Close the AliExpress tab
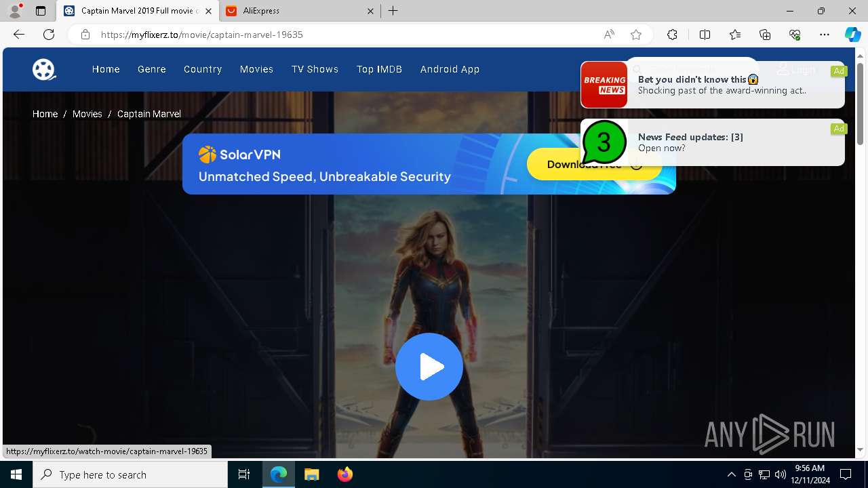This screenshot has height=488, width=868. 370,11
